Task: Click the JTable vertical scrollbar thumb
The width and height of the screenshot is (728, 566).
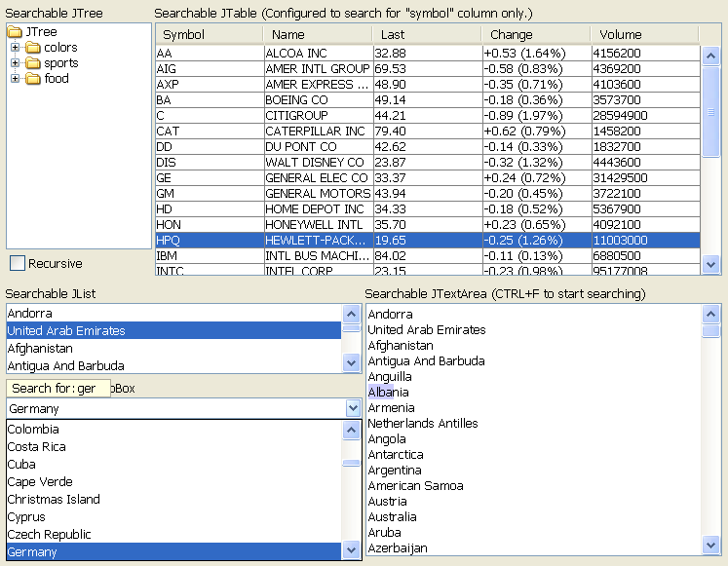Action: pyautogui.click(x=710, y=112)
